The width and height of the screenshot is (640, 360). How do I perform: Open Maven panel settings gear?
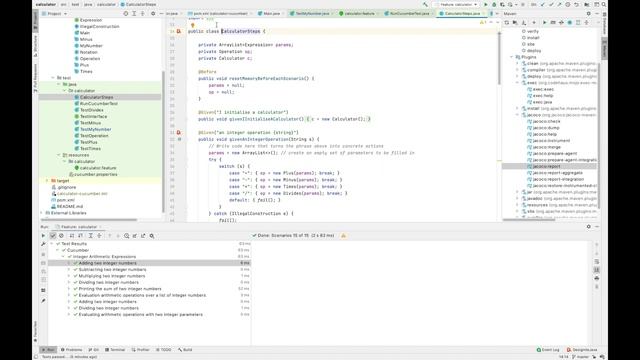pyautogui.click(x=589, y=13)
